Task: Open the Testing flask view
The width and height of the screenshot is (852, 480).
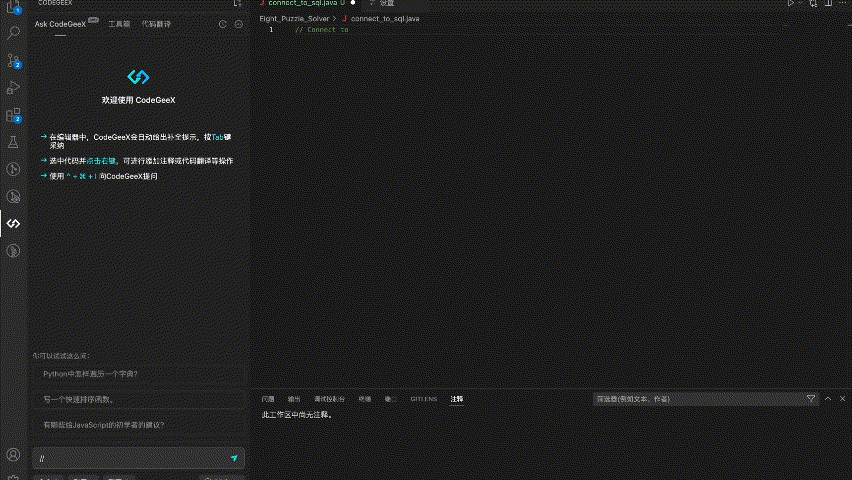Action: click(x=13, y=142)
